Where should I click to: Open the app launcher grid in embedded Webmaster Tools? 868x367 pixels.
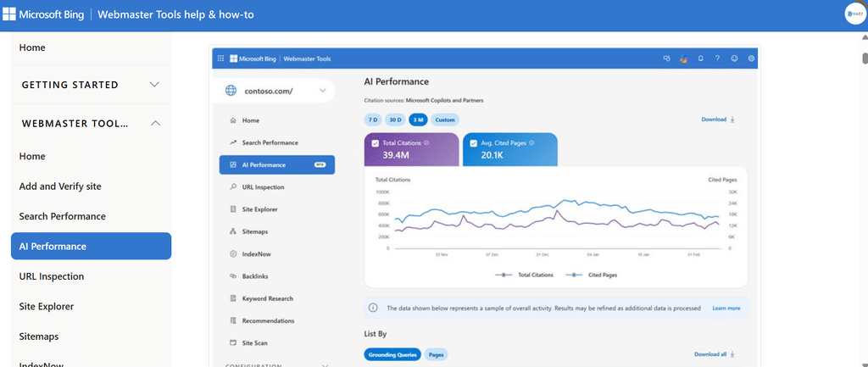coord(221,58)
